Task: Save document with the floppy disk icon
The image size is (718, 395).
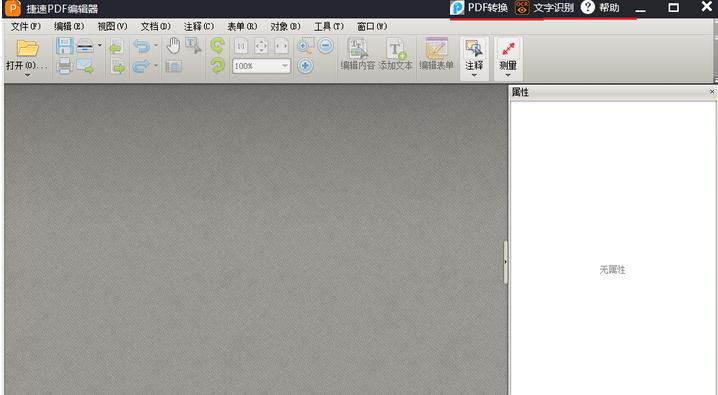Action: (64, 46)
